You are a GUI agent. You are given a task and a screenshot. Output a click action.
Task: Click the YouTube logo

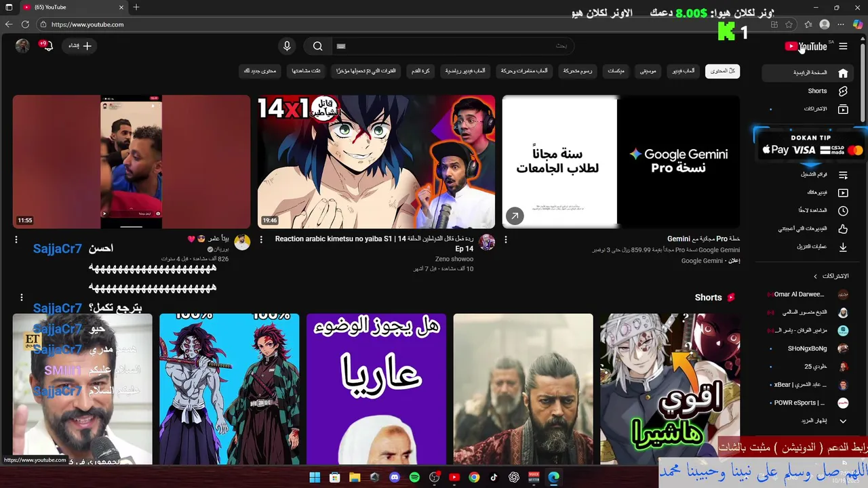click(806, 46)
